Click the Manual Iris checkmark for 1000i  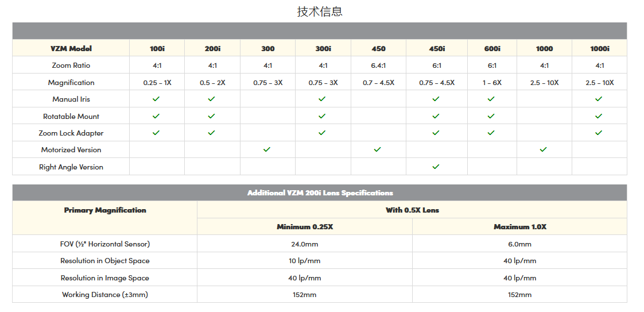click(x=599, y=99)
